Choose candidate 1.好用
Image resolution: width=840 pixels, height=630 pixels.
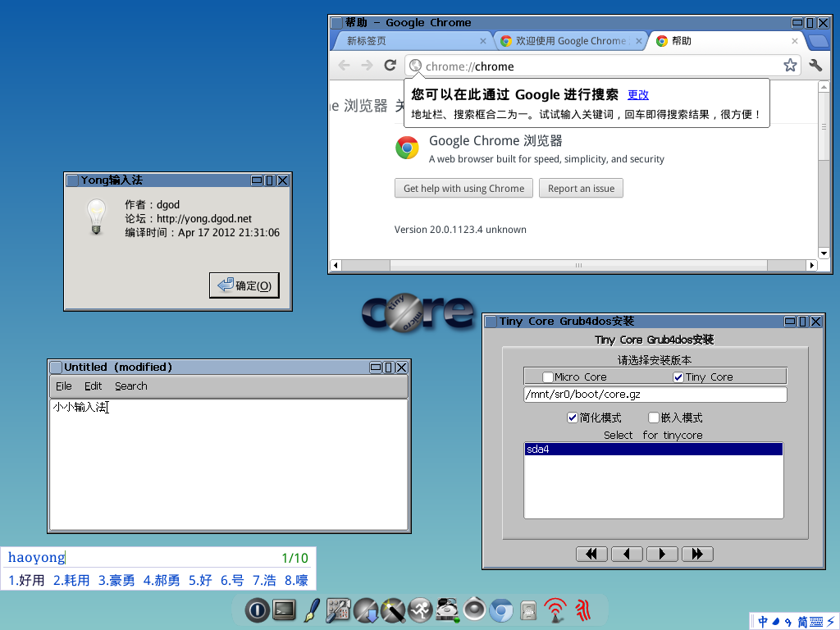tap(27, 580)
